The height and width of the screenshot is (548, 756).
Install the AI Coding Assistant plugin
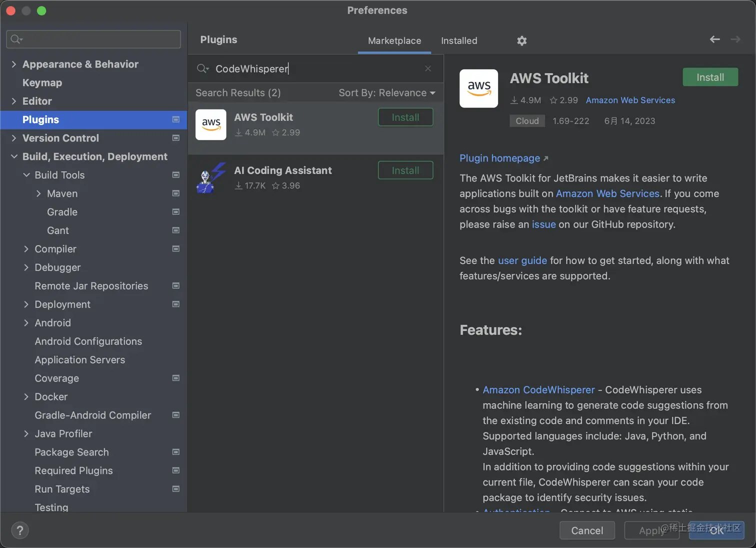click(405, 170)
